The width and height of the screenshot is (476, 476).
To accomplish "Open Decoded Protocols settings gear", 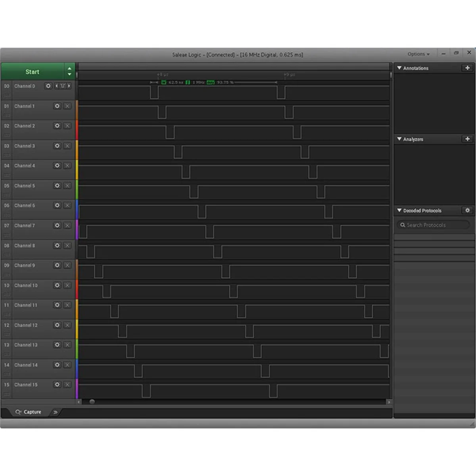I will [x=467, y=210].
